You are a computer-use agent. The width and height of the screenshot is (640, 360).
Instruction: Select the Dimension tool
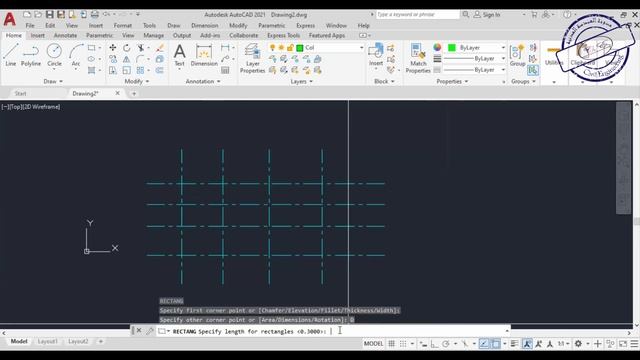(204, 55)
